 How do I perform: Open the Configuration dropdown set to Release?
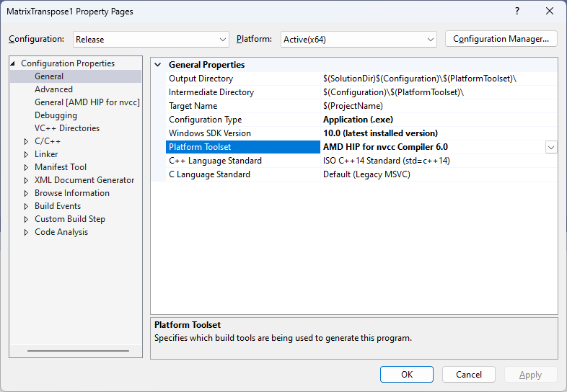150,40
